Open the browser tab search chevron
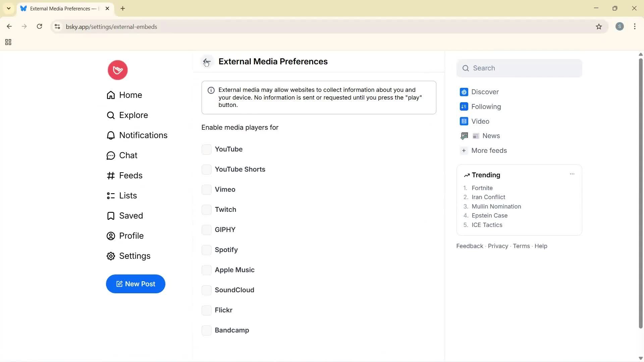Screen dimensions: 644x362 8,8
